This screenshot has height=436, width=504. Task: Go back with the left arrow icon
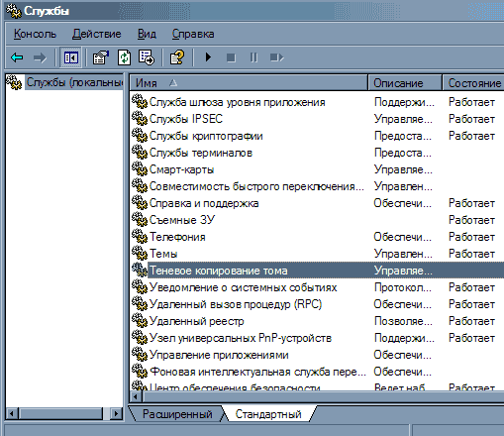coord(17,57)
